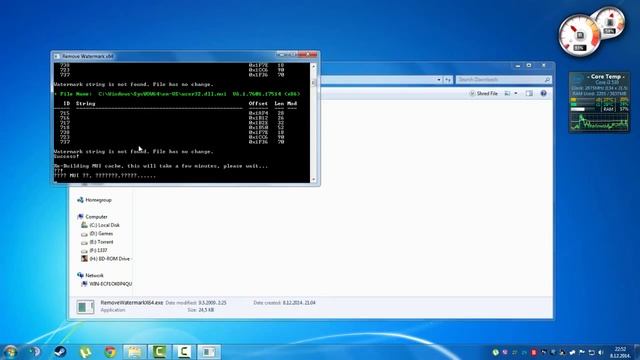Open the Windows Start menu orb
640x360 pixels.
pos(11,351)
